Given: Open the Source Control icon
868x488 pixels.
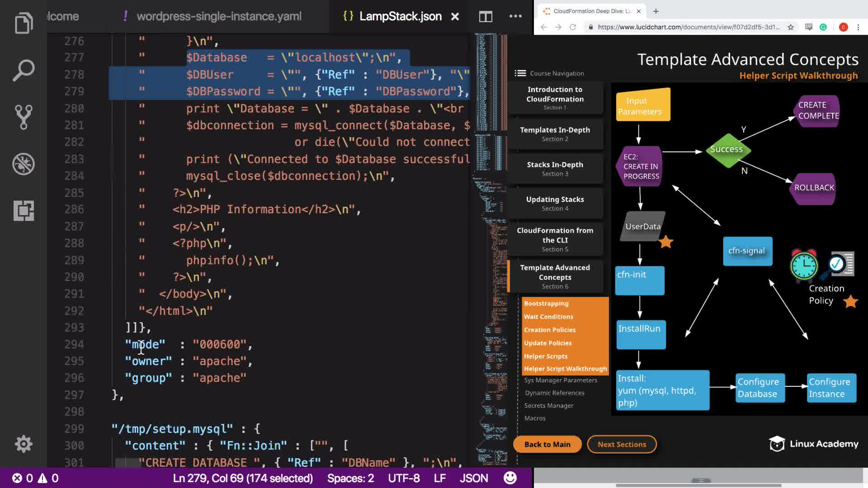Looking at the screenshot, I should pos(24,117).
